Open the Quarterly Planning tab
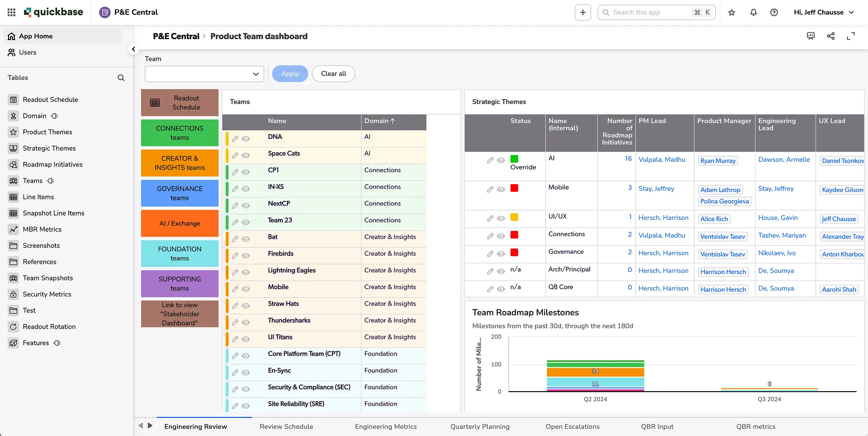Screen dimensions: 868x436 [480, 426]
